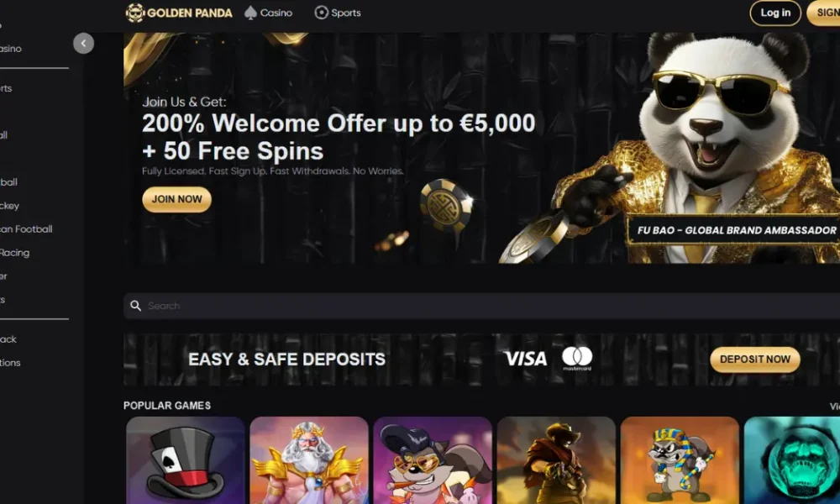This screenshot has height=504, width=840.
Task: Click the Log in button
Action: 775,13
